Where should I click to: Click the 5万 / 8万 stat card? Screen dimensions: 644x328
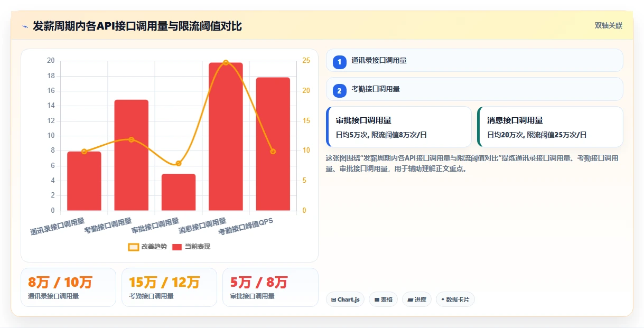point(270,287)
